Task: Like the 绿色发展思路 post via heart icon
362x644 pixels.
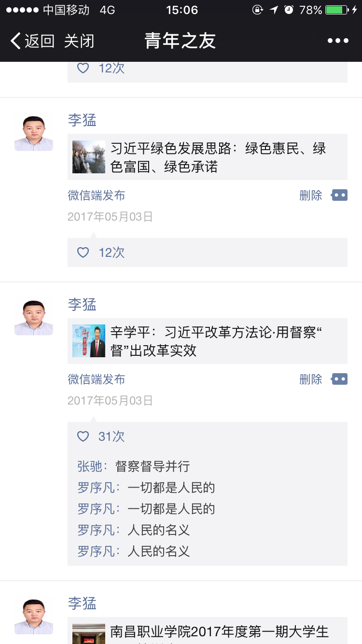Action: 84,252
